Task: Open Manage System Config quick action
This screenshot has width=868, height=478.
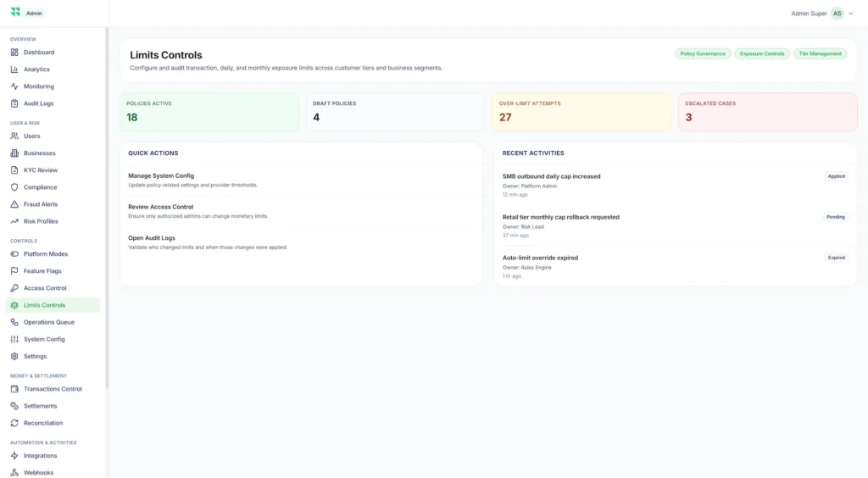Action: (x=301, y=181)
